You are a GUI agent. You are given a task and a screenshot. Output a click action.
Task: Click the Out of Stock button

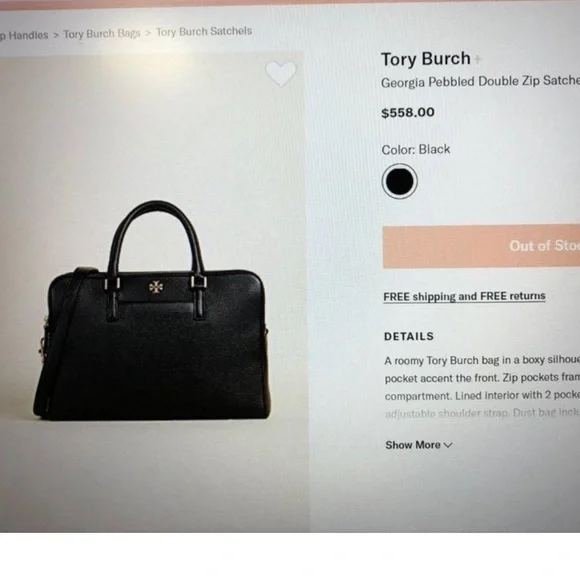(x=481, y=246)
